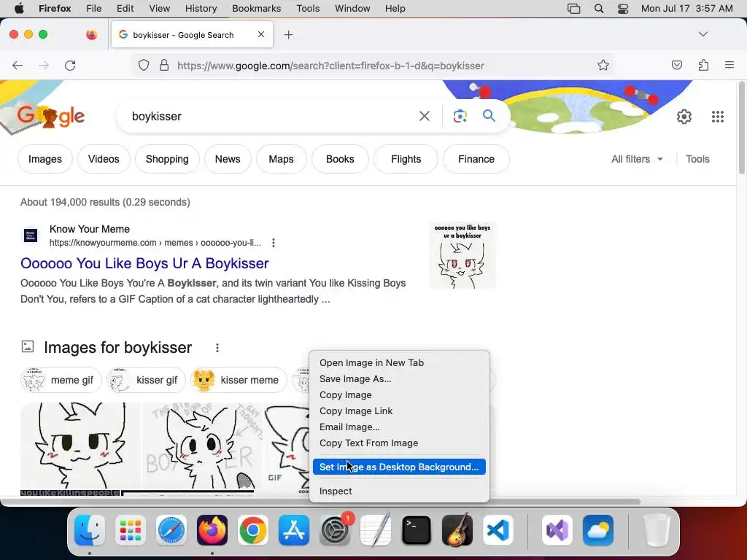Open Terminal from the dock
Viewport: 747px width, 560px height.
417,530
